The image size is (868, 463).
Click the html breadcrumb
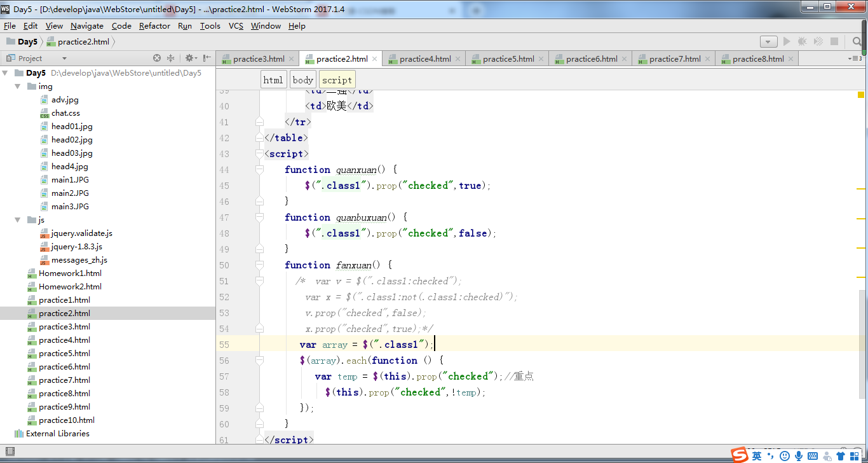[x=273, y=80]
